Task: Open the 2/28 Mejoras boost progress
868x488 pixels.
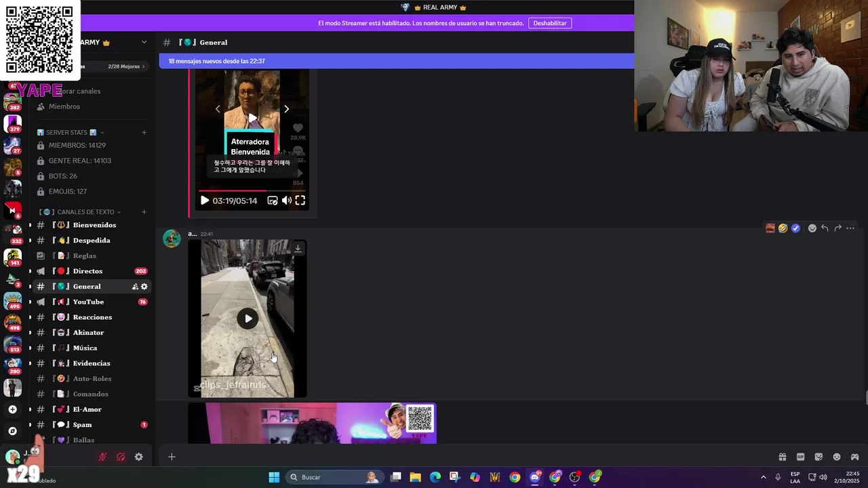Action: pos(126,66)
